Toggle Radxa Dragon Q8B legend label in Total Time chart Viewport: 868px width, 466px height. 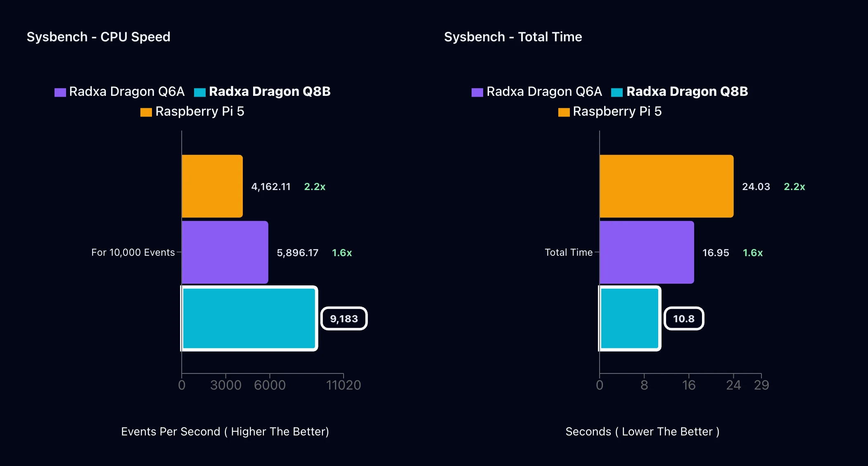point(687,91)
